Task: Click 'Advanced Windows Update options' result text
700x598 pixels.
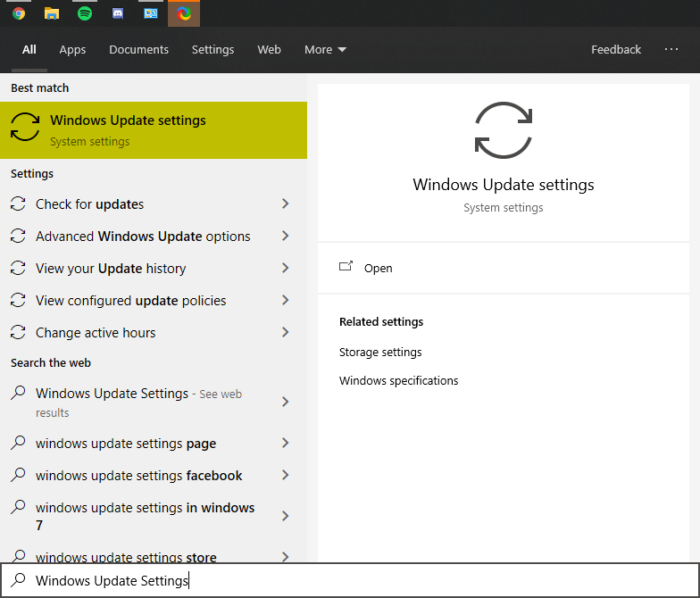Action: coord(143,236)
